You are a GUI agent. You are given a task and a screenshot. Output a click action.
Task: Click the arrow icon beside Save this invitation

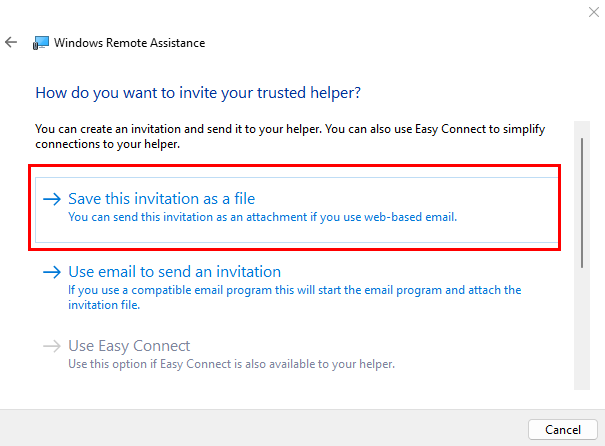click(x=52, y=199)
